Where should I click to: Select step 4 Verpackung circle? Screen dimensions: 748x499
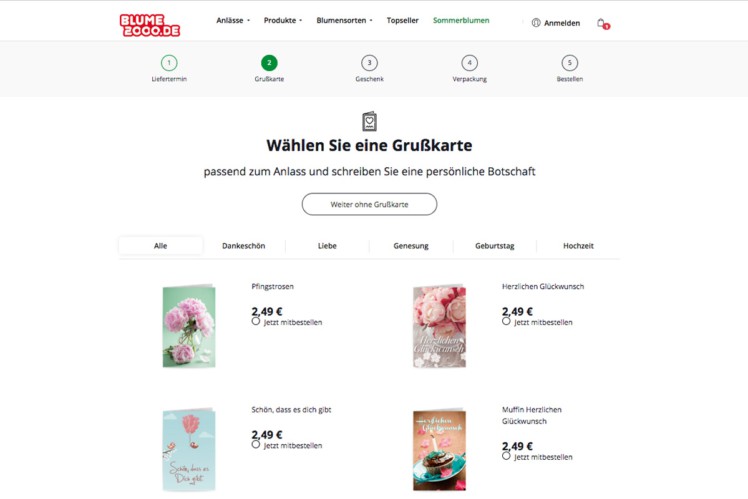469,63
